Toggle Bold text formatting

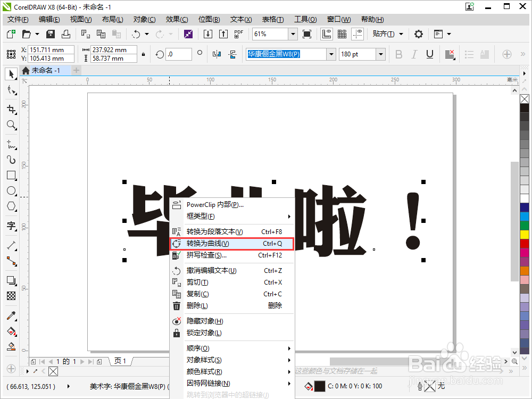point(398,54)
